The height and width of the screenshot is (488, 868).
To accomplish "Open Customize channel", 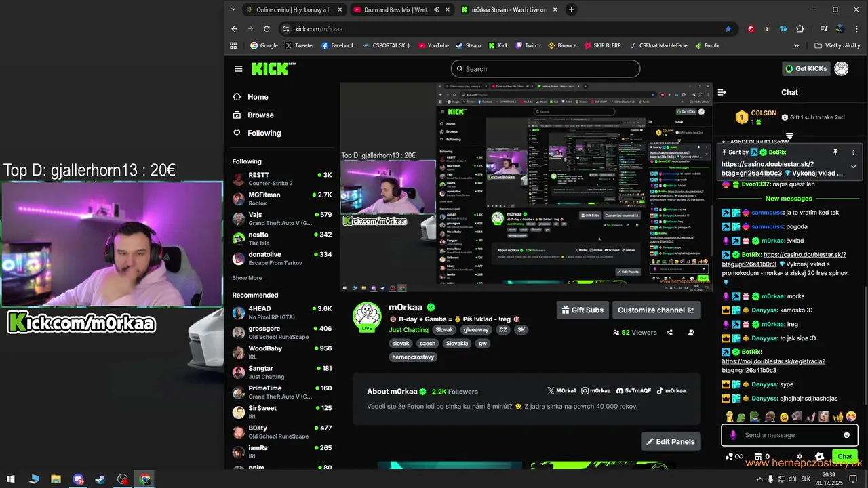I will pyautogui.click(x=656, y=310).
